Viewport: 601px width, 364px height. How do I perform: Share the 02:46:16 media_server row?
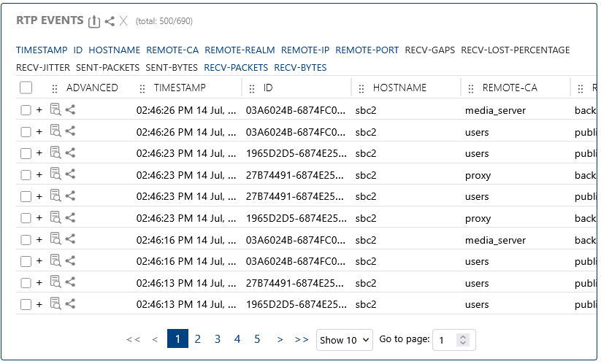tap(70, 239)
